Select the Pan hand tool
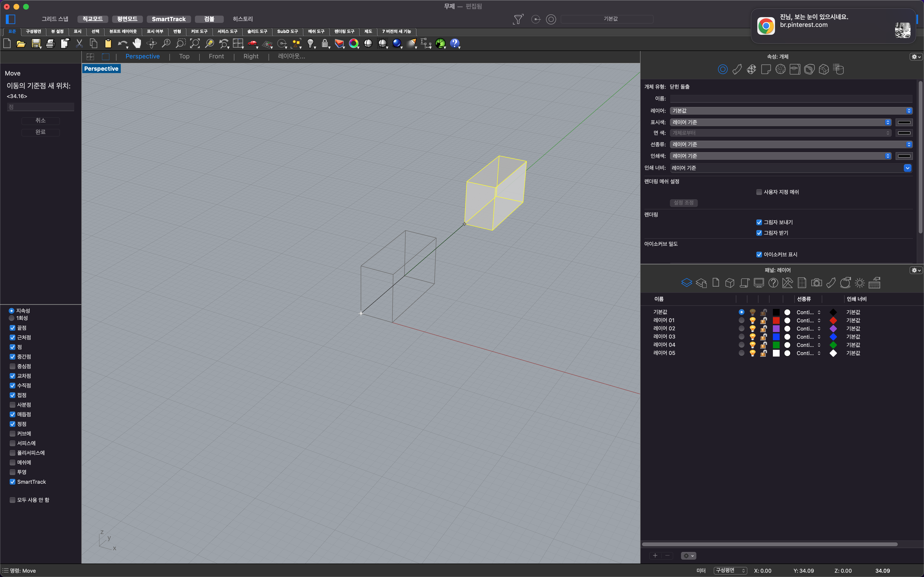The height and width of the screenshot is (577, 924). (137, 44)
